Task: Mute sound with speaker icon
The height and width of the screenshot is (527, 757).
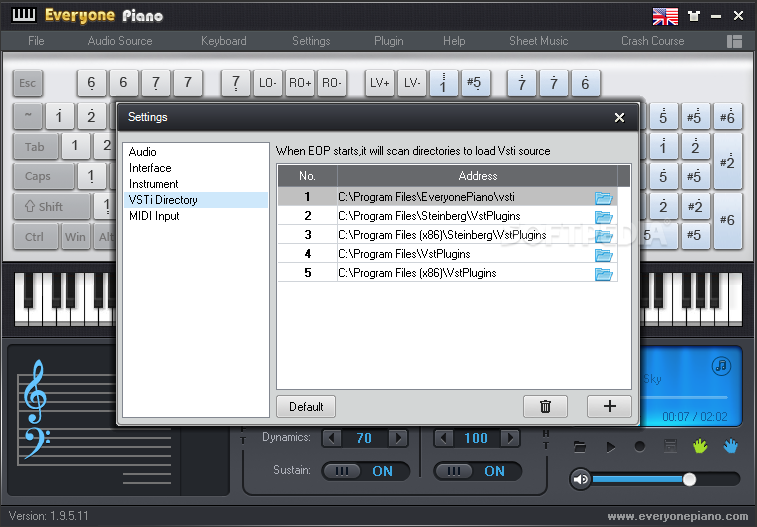Action: (x=580, y=479)
